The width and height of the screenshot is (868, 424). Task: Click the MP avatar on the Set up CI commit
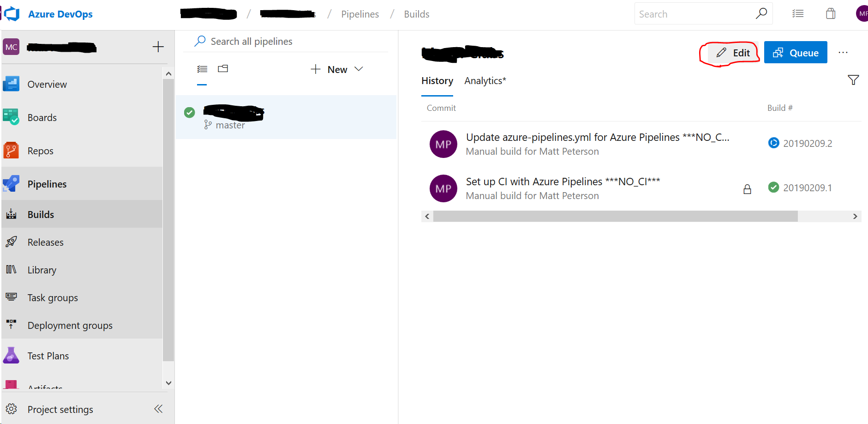tap(443, 188)
